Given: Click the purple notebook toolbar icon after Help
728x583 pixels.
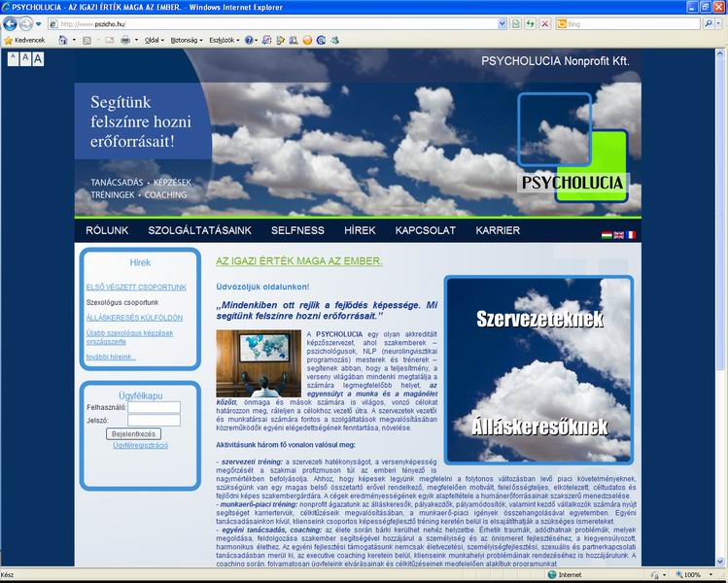Looking at the screenshot, I should [266, 41].
